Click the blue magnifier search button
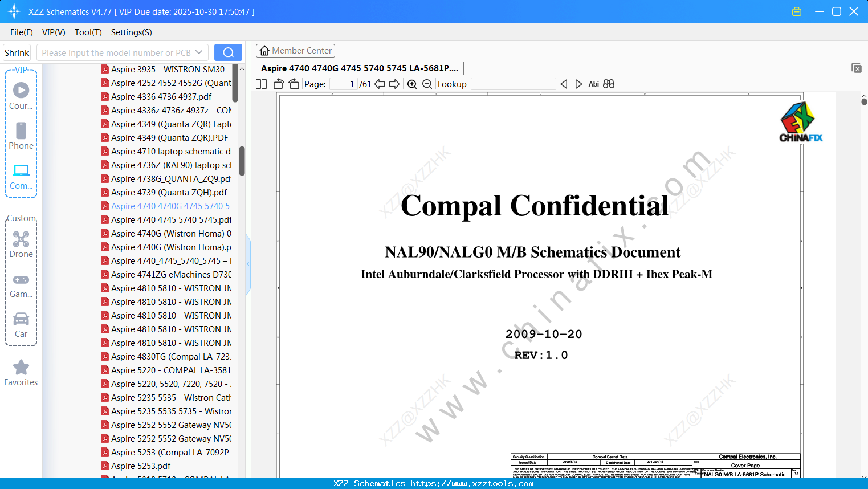 pyautogui.click(x=228, y=52)
